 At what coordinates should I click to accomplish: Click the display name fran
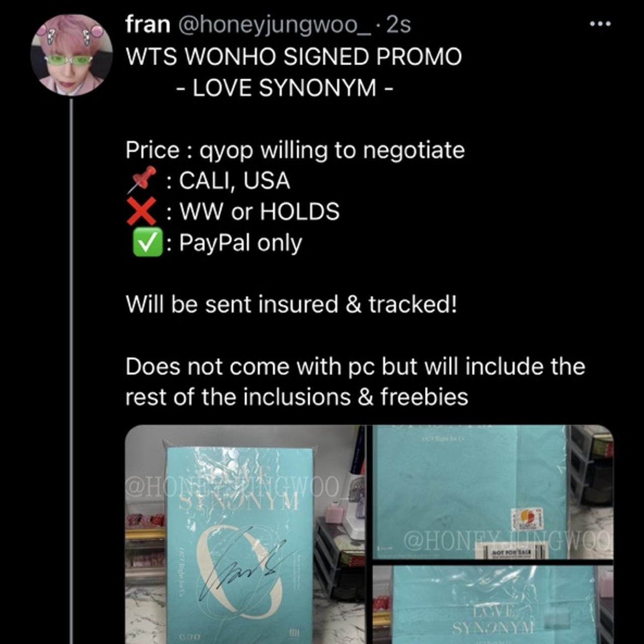[x=147, y=24]
